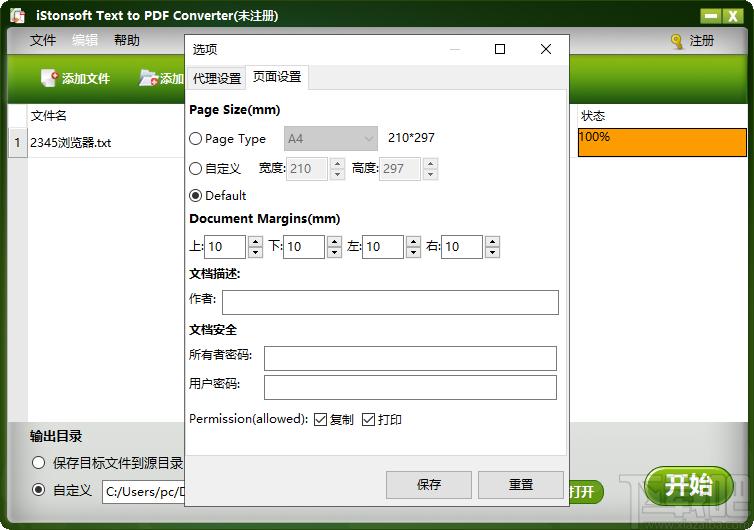Increase the top margin value
The width and height of the screenshot is (754, 530).
point(255,241)
